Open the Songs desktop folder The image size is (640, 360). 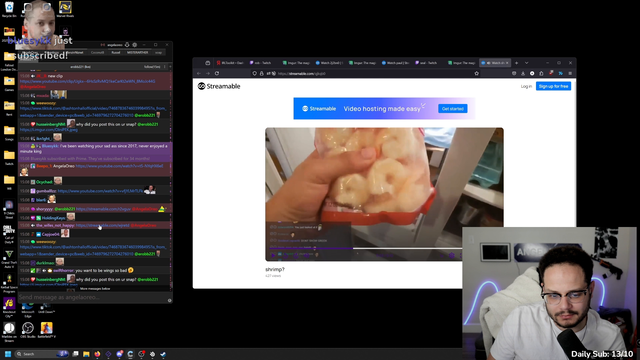(x=9, y=133)
